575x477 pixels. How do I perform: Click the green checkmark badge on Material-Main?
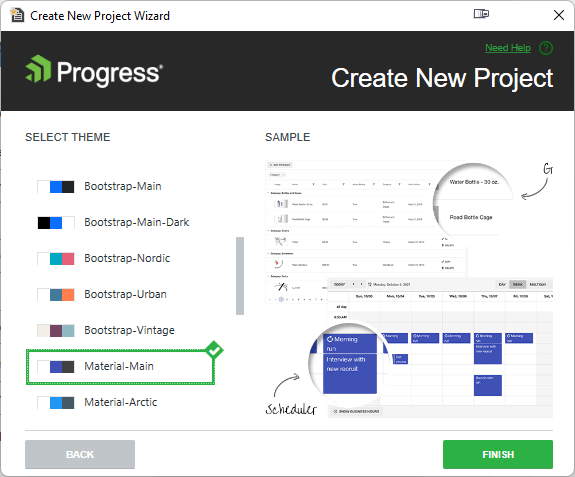tap(214, 350)
